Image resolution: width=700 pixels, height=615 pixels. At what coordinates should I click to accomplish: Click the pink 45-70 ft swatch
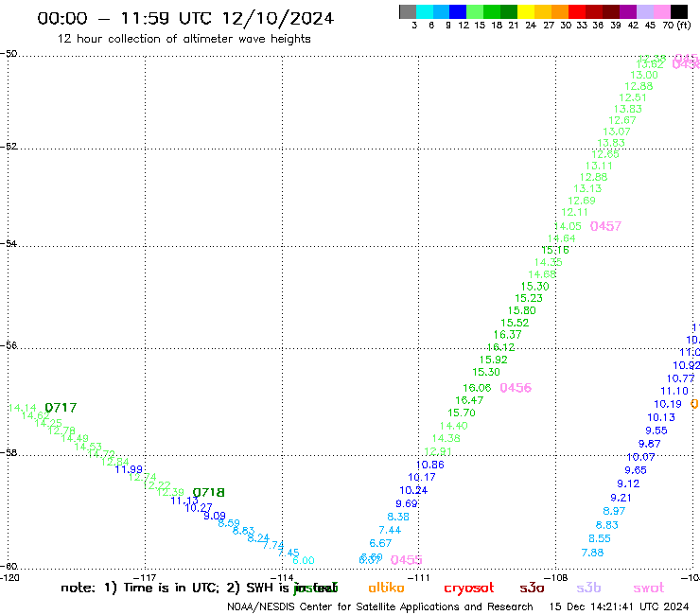click(661, 11)
